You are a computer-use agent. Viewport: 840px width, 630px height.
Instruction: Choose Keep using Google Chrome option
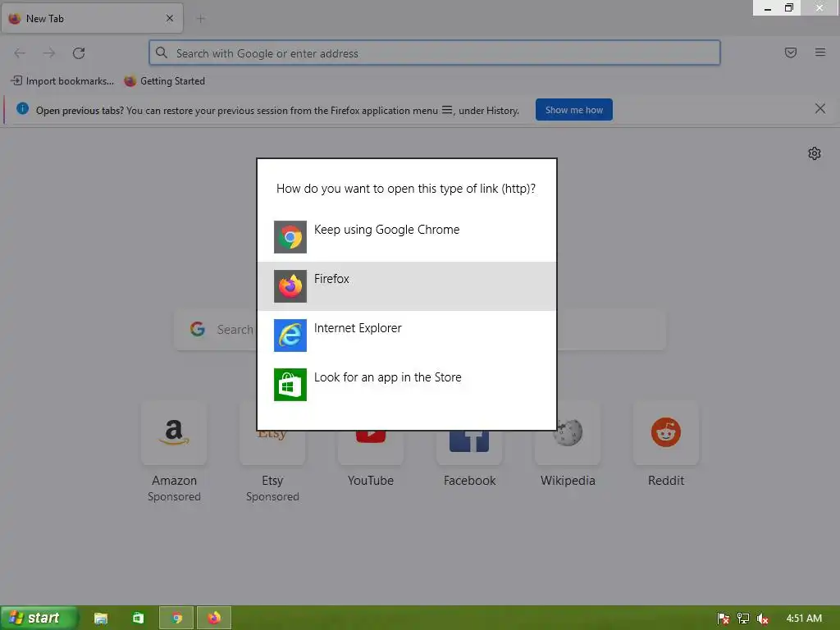[x=407, y=237]
